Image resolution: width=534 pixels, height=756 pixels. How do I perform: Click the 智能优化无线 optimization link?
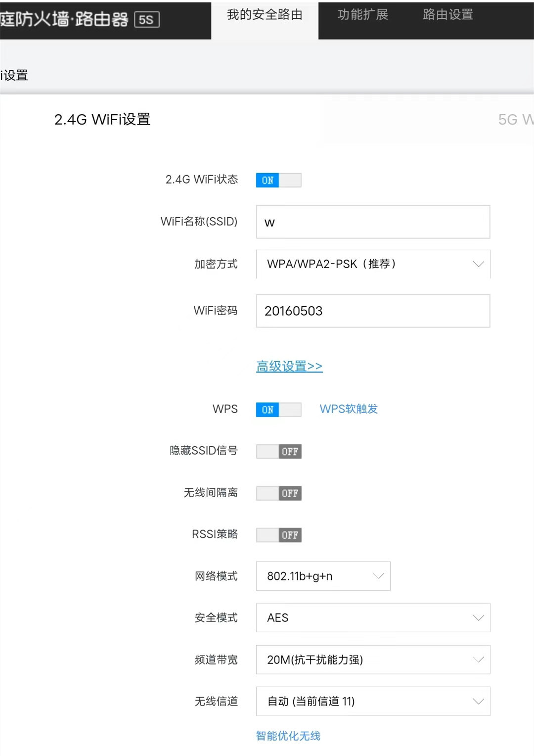tap(288, 736)
